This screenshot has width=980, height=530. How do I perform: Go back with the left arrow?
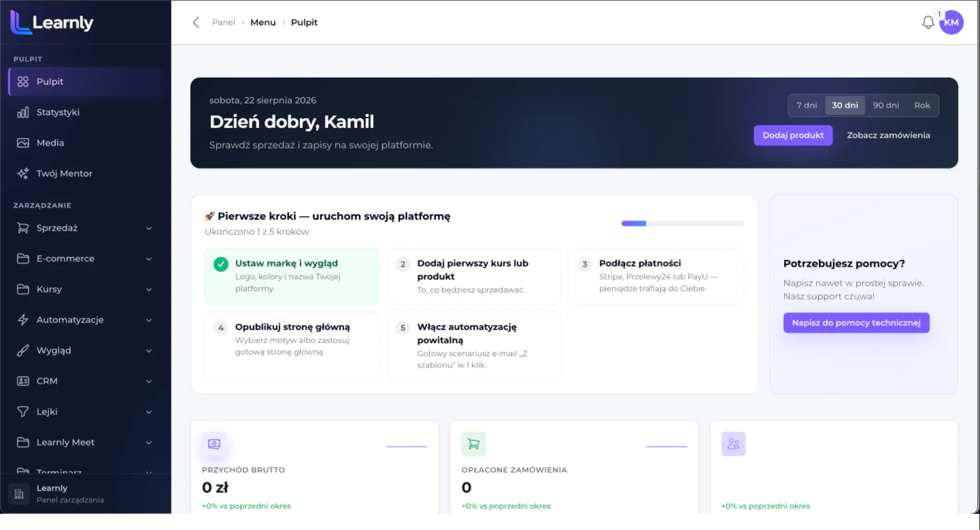(x=196, y=22)
